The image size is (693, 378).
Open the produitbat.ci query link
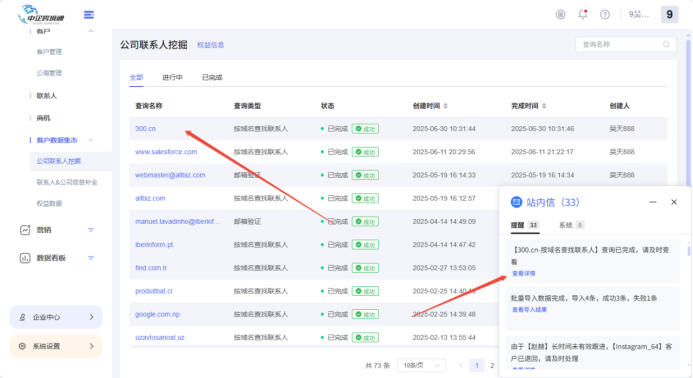point(153,291)
